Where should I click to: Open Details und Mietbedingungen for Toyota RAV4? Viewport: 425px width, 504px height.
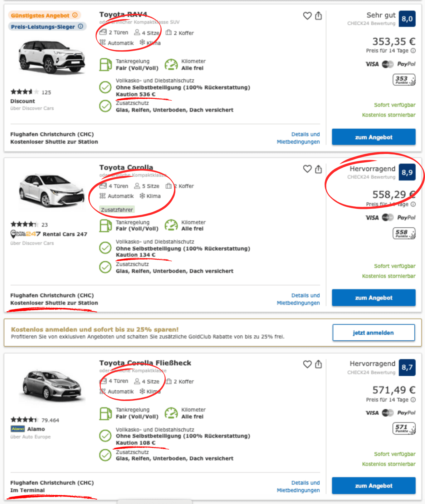click(298, 138)
